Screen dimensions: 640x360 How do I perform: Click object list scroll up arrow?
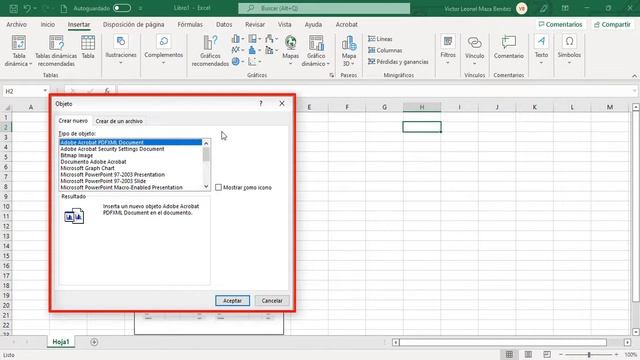coord(206,143)
